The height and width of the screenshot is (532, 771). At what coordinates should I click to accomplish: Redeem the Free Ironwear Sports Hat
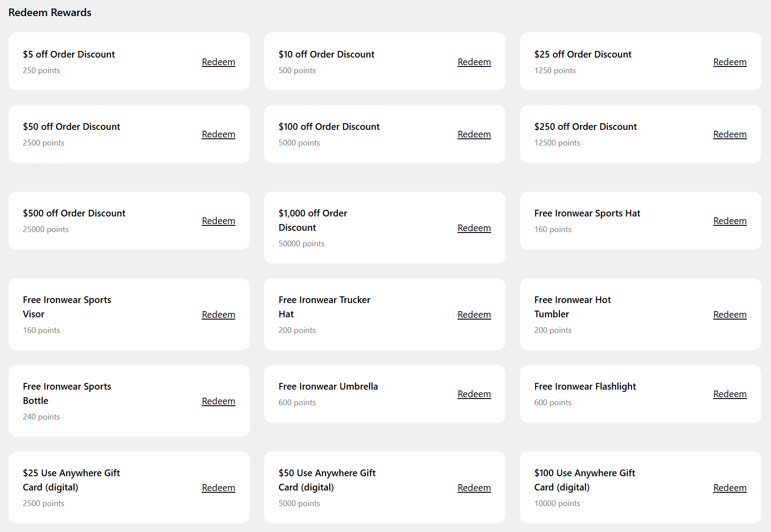pyautogui.click(x=729, y=221)
